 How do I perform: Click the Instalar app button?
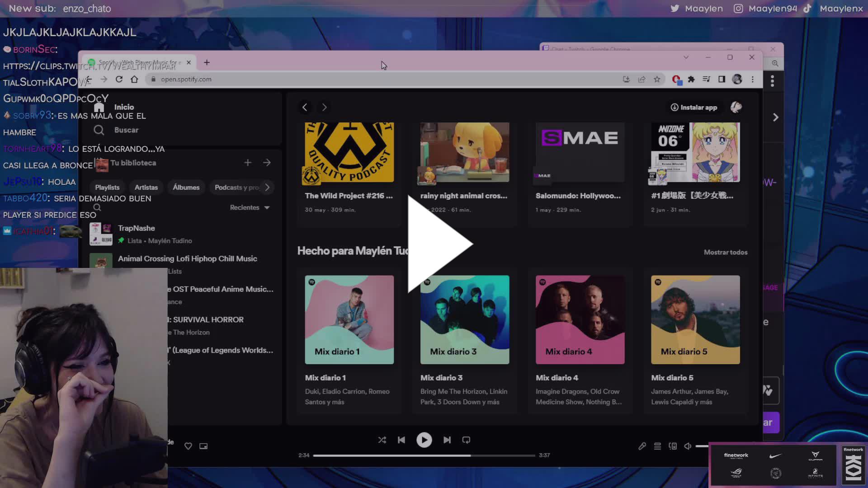click(x=695, y=108)
